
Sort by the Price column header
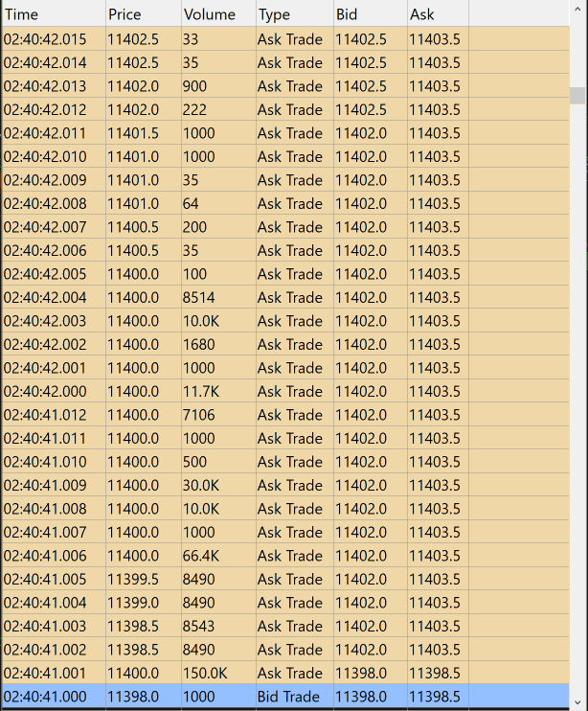click(x=142, y=14)
